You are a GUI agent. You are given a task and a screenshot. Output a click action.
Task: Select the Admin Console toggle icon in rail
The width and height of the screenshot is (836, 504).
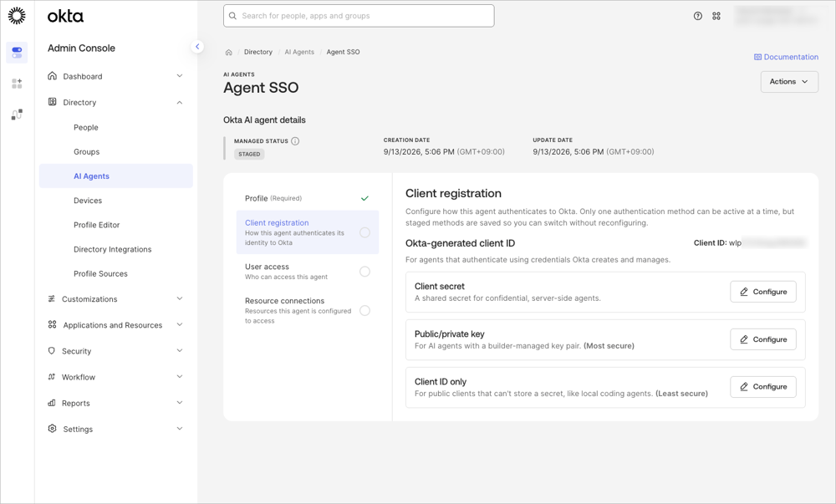tap(17, 52)
